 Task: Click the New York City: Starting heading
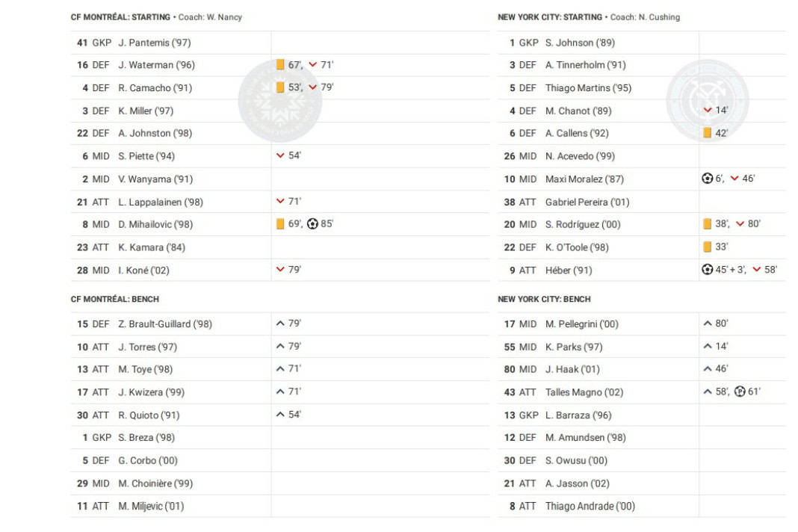pos(550,17)
